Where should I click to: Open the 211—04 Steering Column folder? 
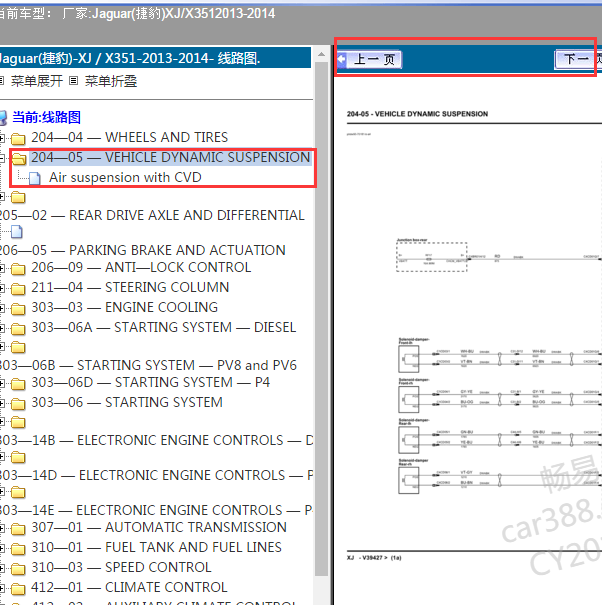pyautogui.click(x=130, y=287)
